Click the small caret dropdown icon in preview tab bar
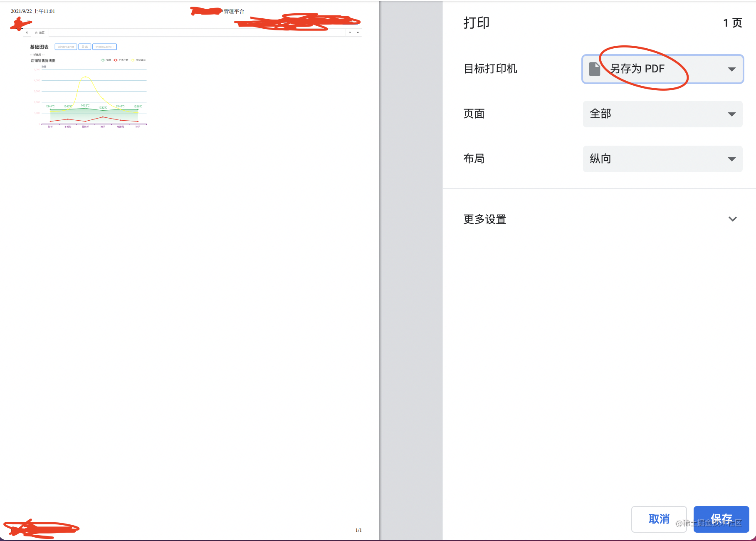The width and height of the screenshot is (756, 541). pyautogui.click(x=358, y=32)
